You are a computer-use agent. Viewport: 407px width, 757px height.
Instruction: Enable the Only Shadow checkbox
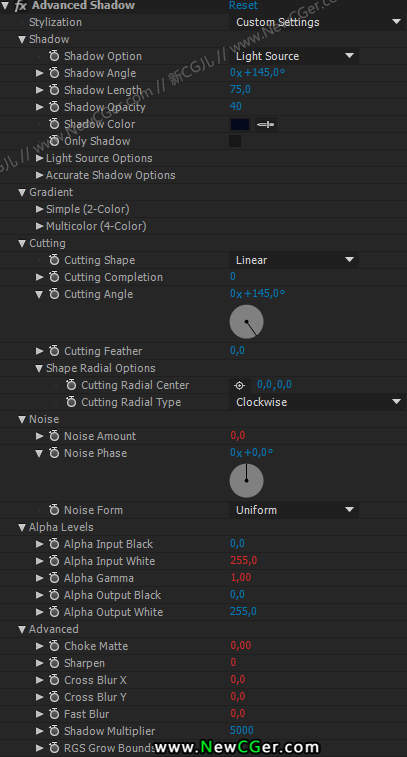(x=235, y=141)
